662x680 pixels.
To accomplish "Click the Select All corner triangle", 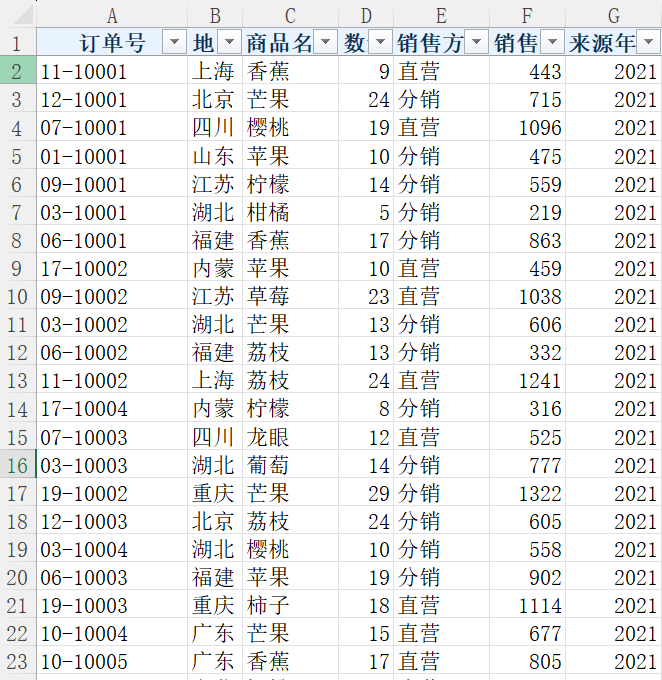I will pos(18,15).
